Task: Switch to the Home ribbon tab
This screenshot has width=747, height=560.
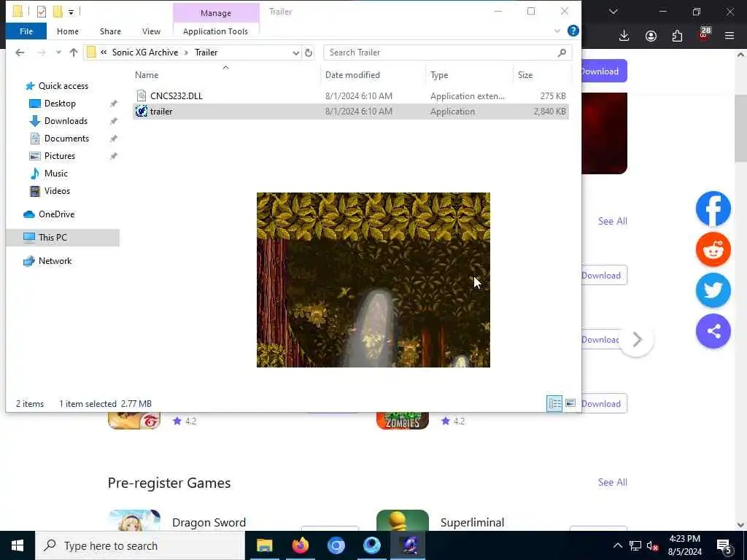Action: [x=68, y=31]
